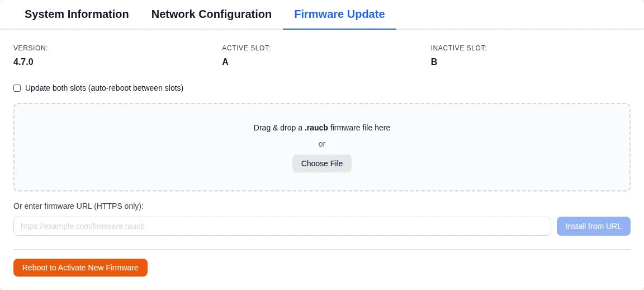Click the active slot value A
Screen dimensions: 644x290
pos(225,62)
